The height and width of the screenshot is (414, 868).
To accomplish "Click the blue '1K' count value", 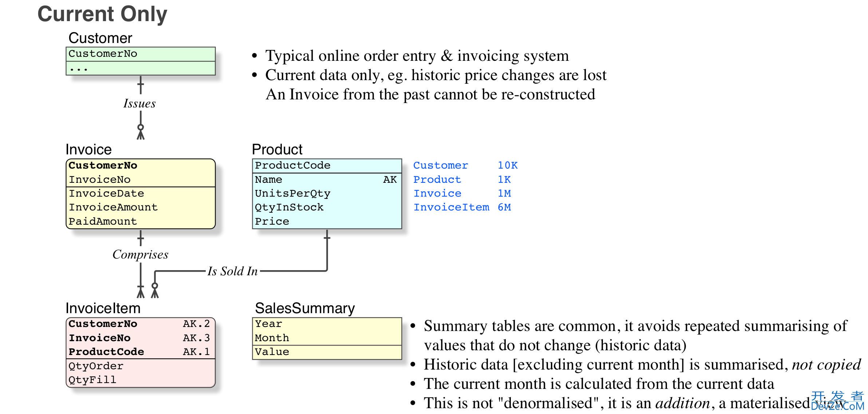I will click(504, 180).
